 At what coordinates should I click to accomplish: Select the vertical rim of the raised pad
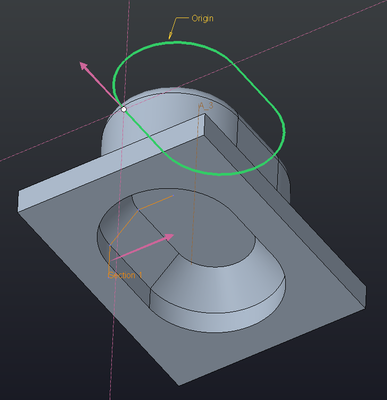point(217,313)
